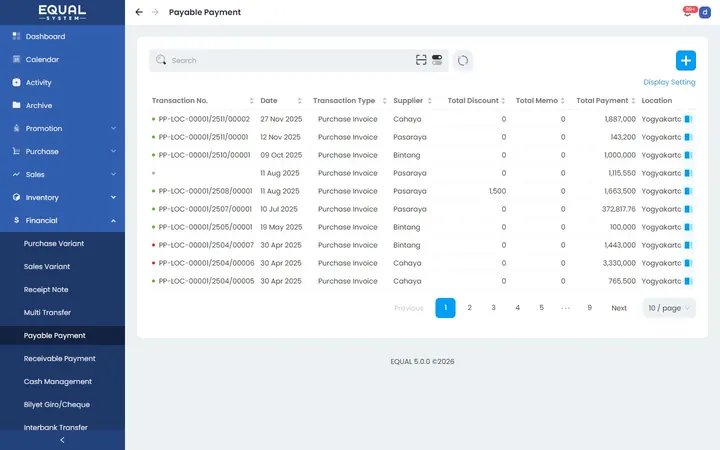Click the barcode scan icon in search
The image size is (720, 450).
tap(421, 60)
